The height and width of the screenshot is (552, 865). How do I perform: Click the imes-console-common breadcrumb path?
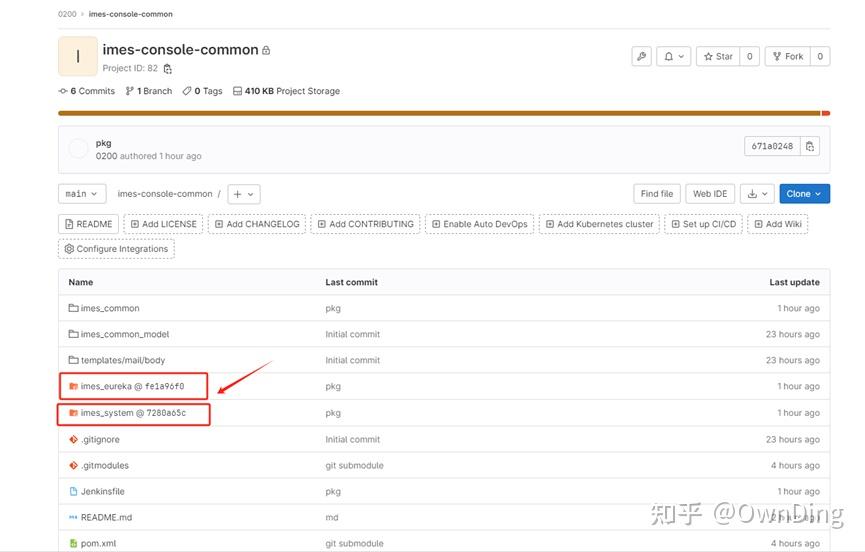[x=164, y=194]
